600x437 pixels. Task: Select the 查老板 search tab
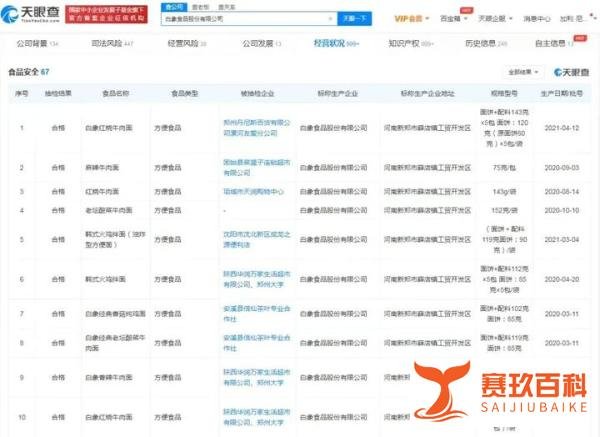pos(201,7)
